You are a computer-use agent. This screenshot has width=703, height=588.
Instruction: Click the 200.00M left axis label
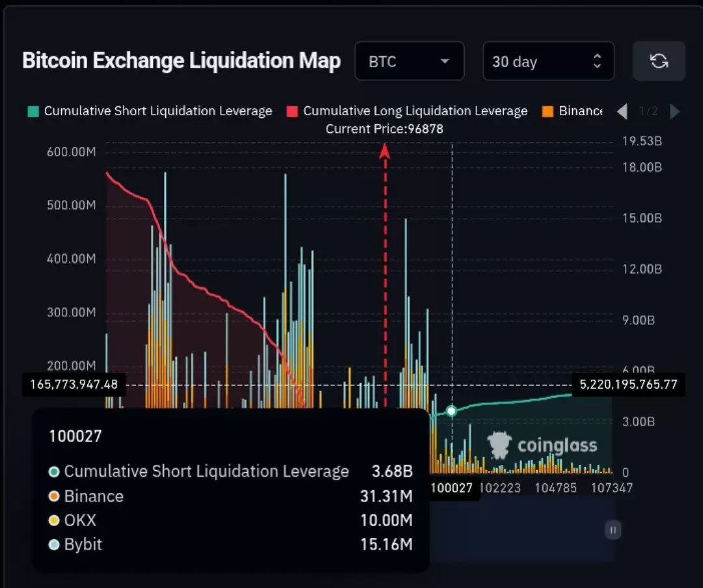coord(72,365)
